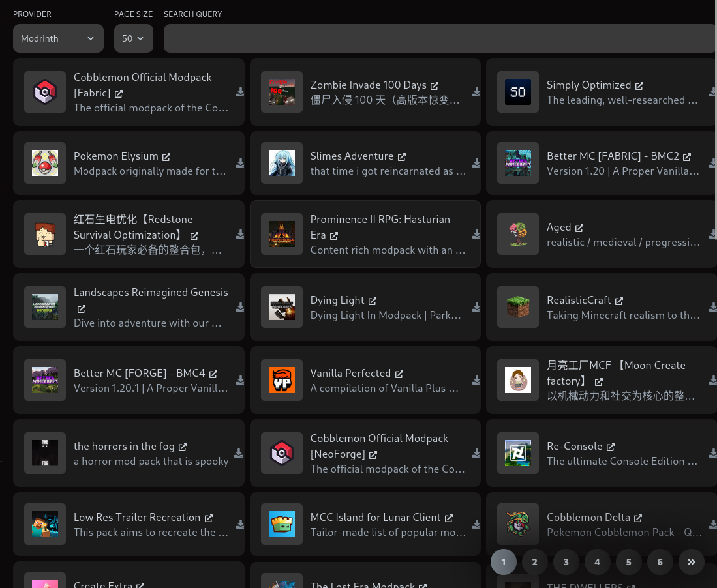The width and height of the screenshot is (717, 588).
Task: Download the Vanilla Perfected modpack
Action: point(476,380)
